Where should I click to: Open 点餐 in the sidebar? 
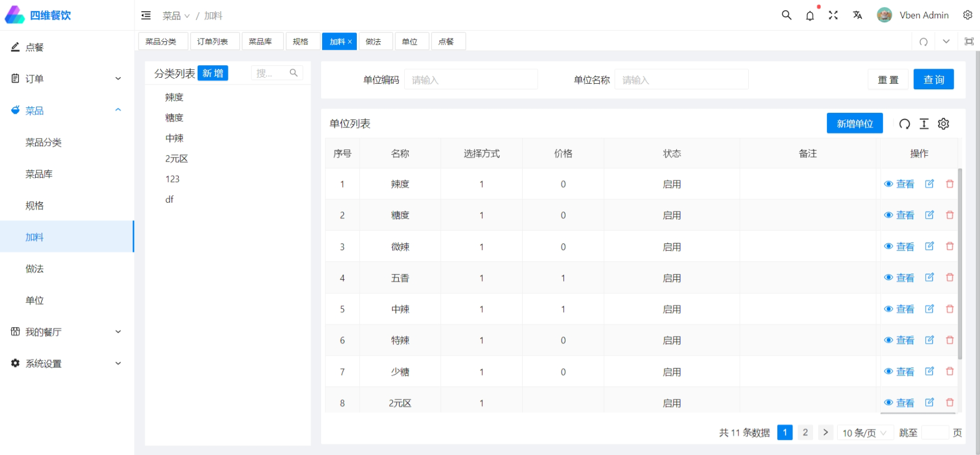[67, 47]
